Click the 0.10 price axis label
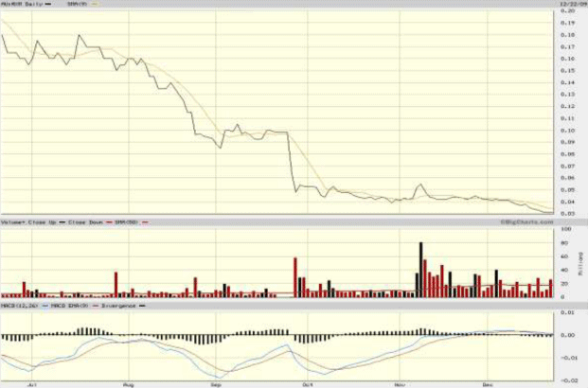 click(569, 130)
